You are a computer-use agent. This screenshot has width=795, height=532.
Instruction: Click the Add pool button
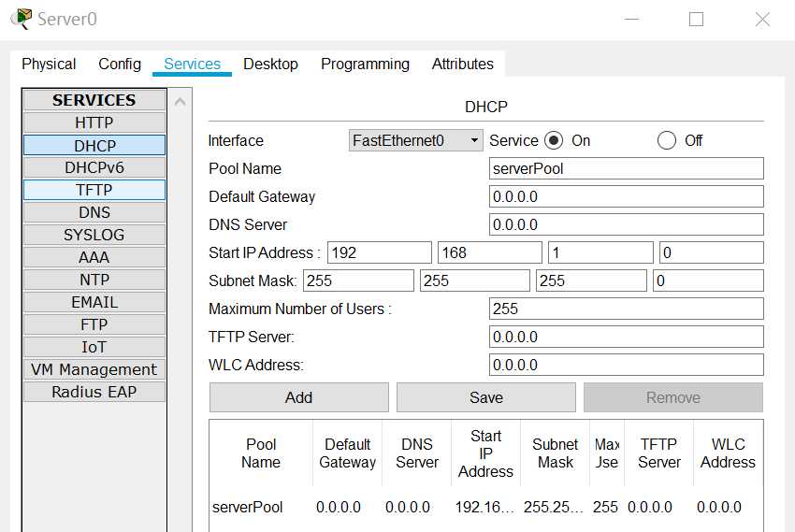299,397
